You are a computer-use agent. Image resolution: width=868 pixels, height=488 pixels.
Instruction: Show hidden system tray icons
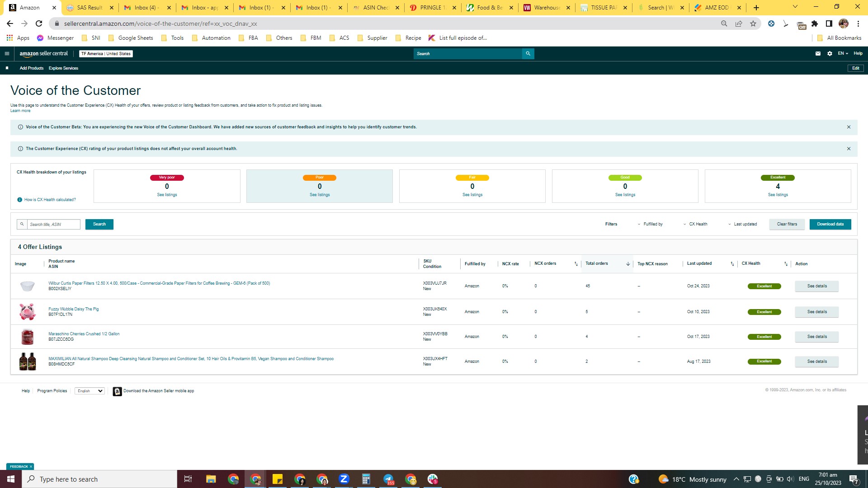(x=736, y=479)
